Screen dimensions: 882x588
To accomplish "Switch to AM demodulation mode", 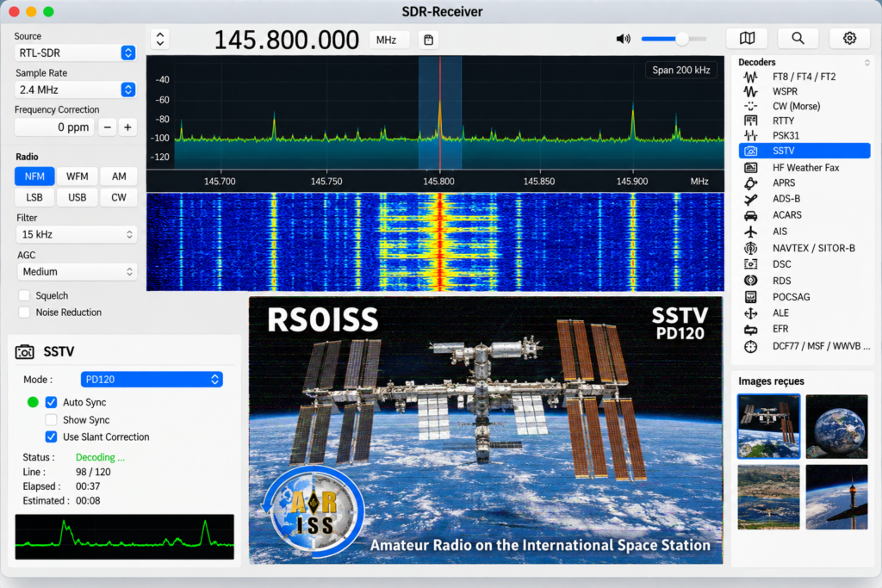I will 119,176.
